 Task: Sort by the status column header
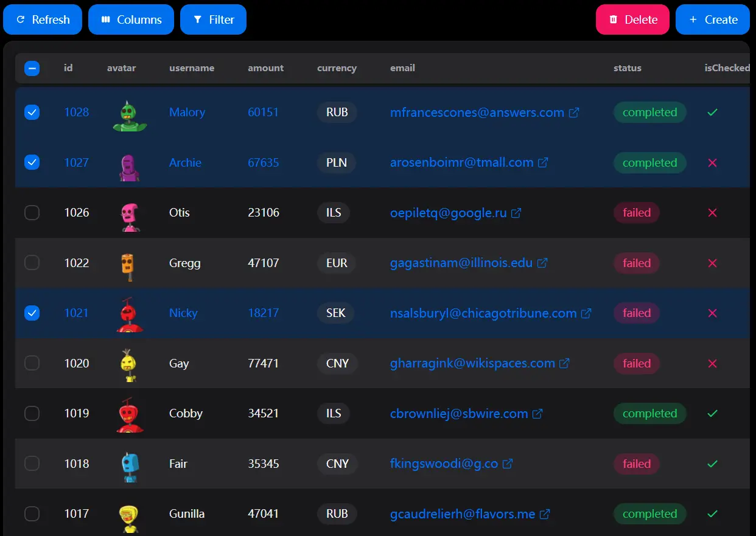pos(627,68)
